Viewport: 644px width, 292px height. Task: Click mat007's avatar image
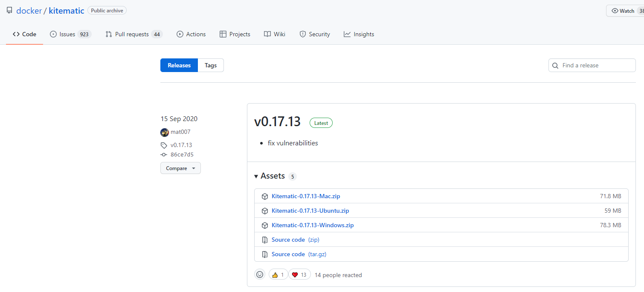tap(165, 132)
